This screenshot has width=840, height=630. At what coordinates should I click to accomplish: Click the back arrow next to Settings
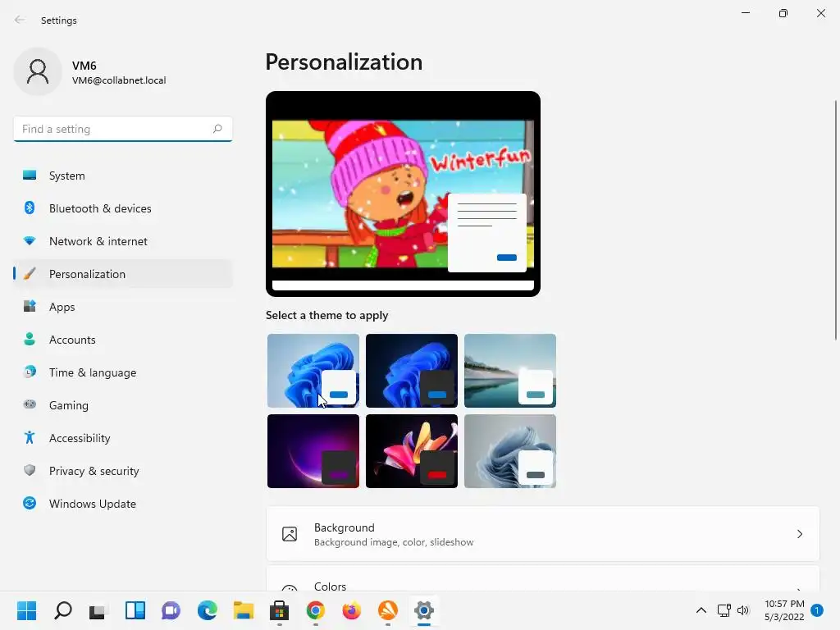[x=20, y=20]
